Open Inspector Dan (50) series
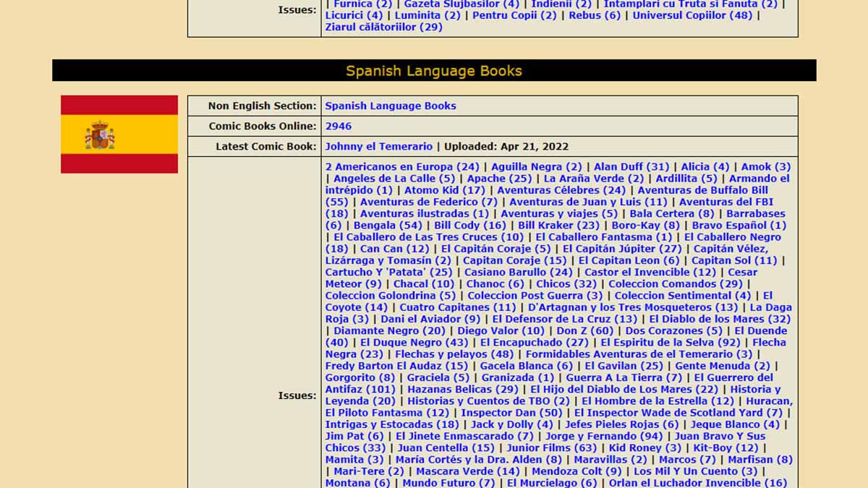 click(511, 412)
